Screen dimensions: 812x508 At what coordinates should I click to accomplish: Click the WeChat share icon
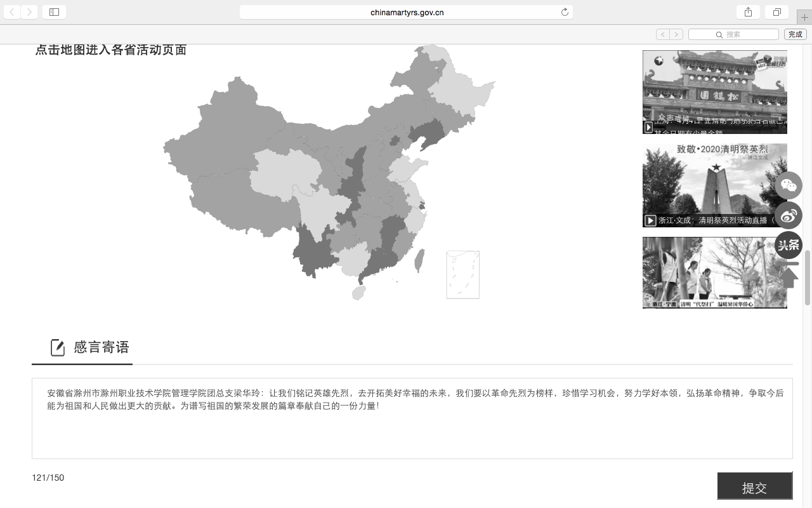789,185
